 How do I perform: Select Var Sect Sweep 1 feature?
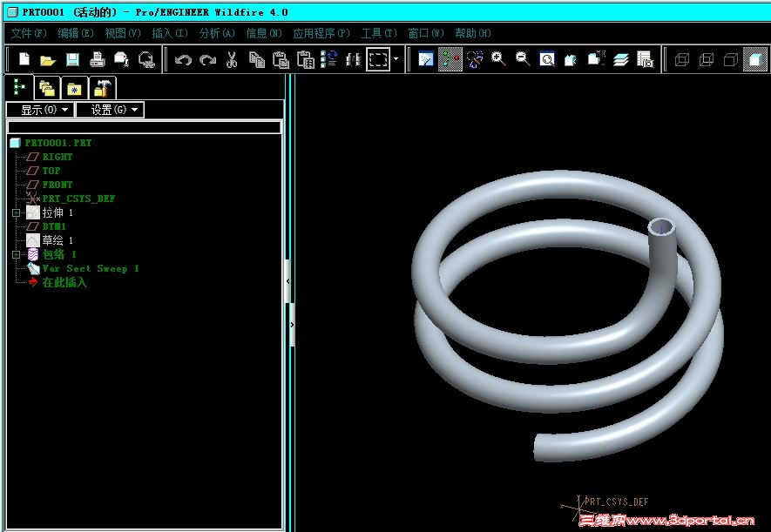click(91, 268)
